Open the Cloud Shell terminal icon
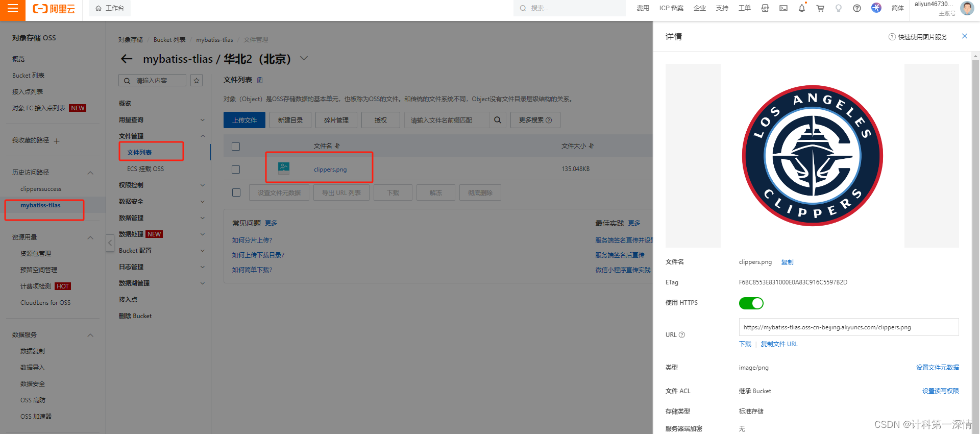 [x=783, y=8]
